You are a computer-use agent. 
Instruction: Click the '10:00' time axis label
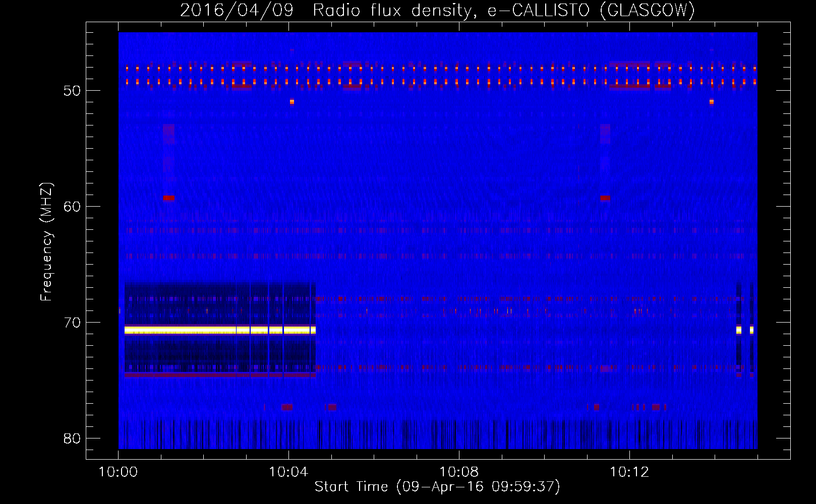(118, 472)
